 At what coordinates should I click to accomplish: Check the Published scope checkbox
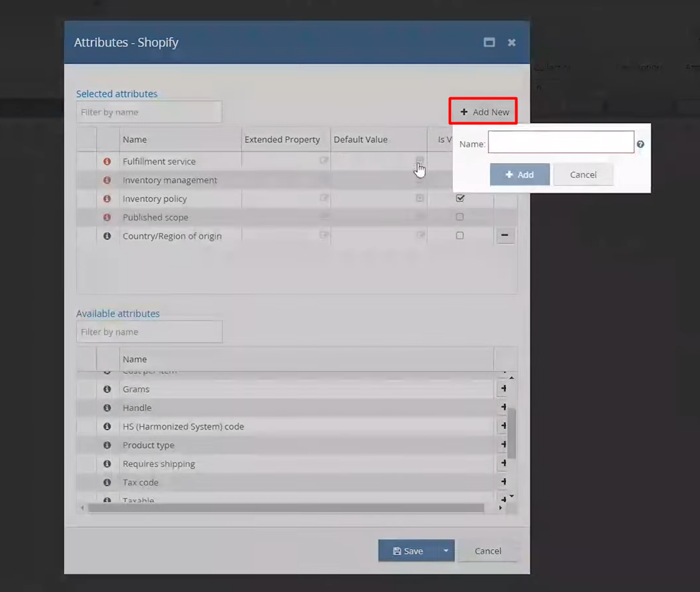point(460,216)
